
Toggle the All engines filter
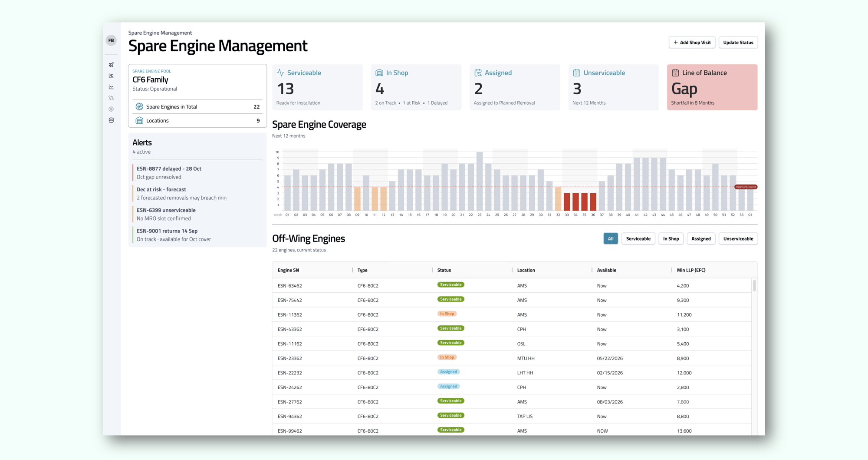pyautogui.click(x=611, y=238)
